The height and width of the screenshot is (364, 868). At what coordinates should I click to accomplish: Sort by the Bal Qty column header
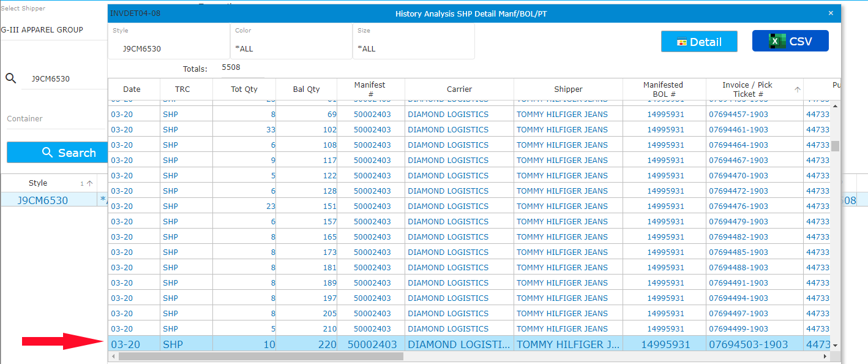306,89
